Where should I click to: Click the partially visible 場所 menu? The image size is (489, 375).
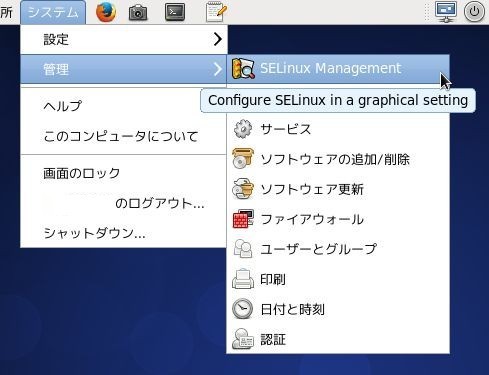[x=6, y=13]
